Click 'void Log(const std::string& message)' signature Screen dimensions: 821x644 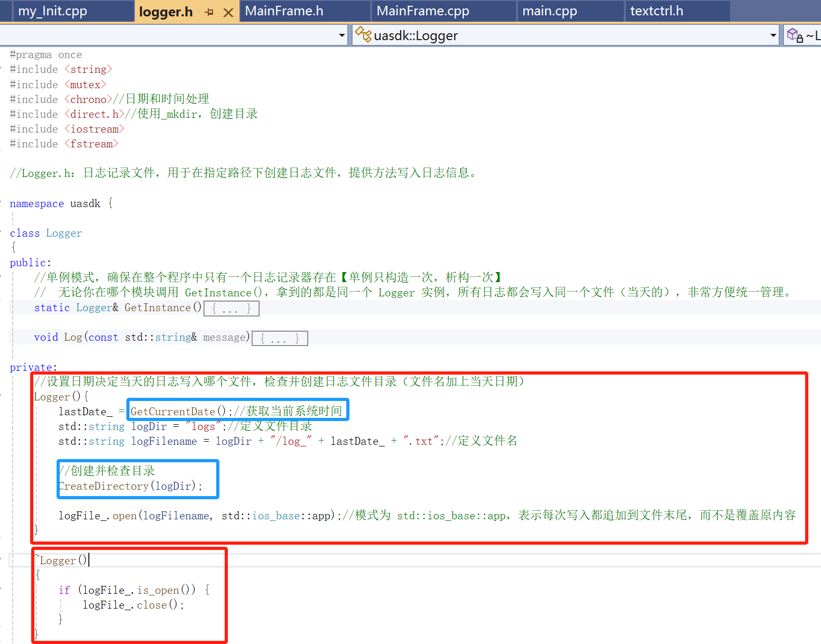coord(142,337)
